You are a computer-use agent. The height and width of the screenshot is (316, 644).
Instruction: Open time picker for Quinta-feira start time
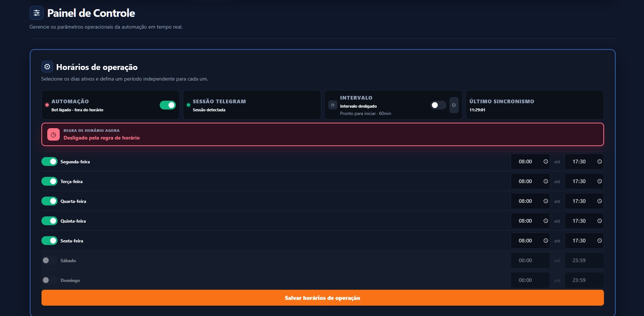point(545,221)
